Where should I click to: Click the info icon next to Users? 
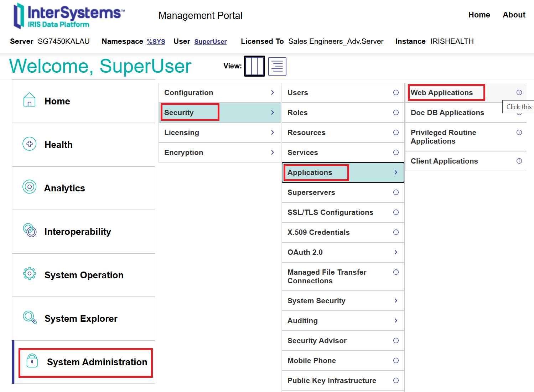[x=396, y=93]
